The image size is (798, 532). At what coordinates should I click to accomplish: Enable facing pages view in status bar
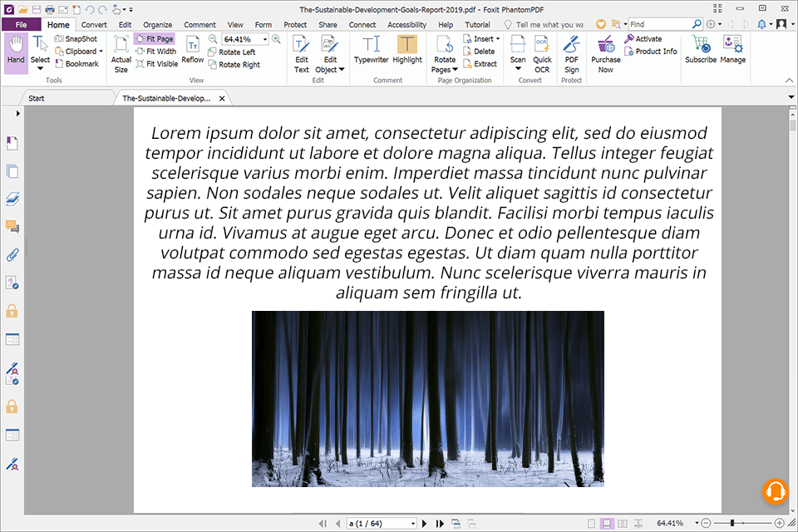coord(623,524)
